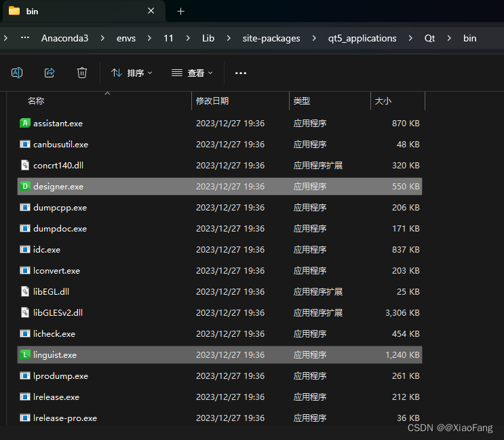This screenshot has height=440, width=504.
Task: Click the assistant.exe green A icon
Action: tap(24, 123)
